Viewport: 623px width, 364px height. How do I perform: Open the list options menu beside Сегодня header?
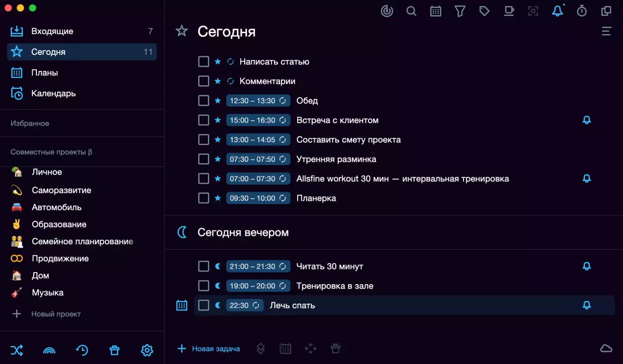coord(606,31)
